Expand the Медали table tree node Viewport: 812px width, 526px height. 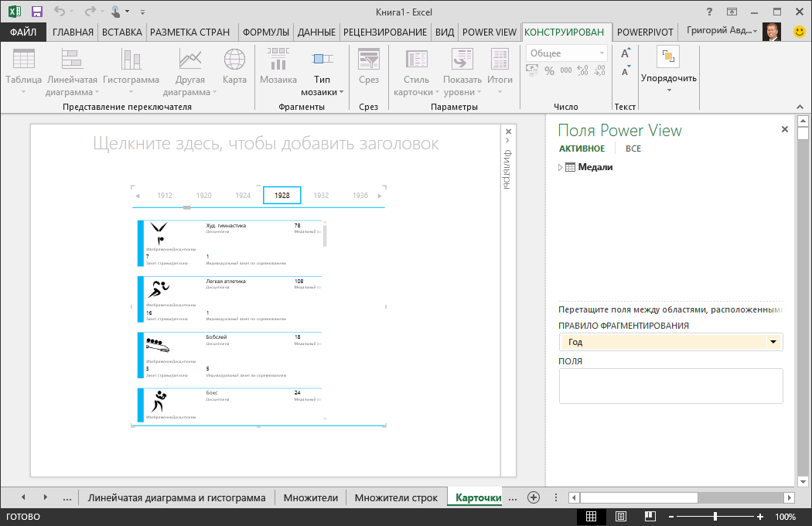(x=561, y=167)
